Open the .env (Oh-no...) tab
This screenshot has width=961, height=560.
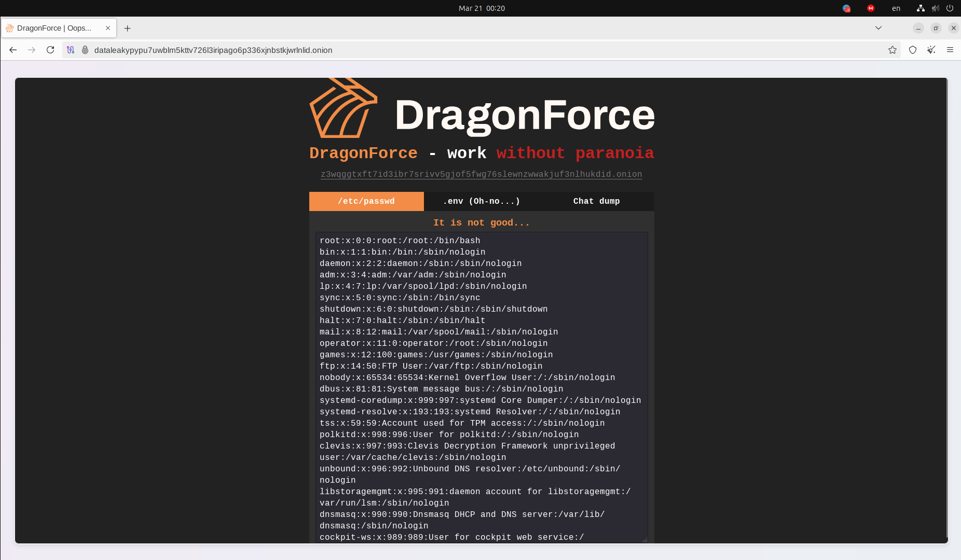tap(482, 201)
